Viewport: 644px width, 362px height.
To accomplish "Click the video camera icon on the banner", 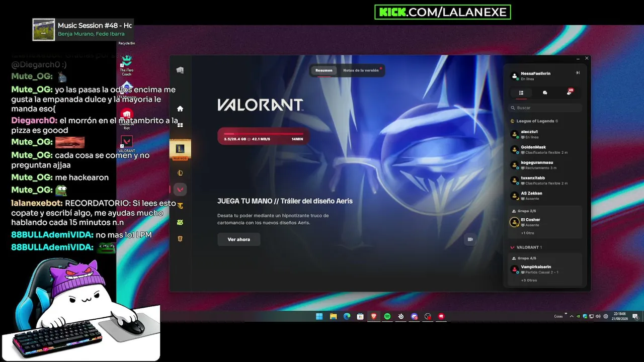I will coord(470,239).
